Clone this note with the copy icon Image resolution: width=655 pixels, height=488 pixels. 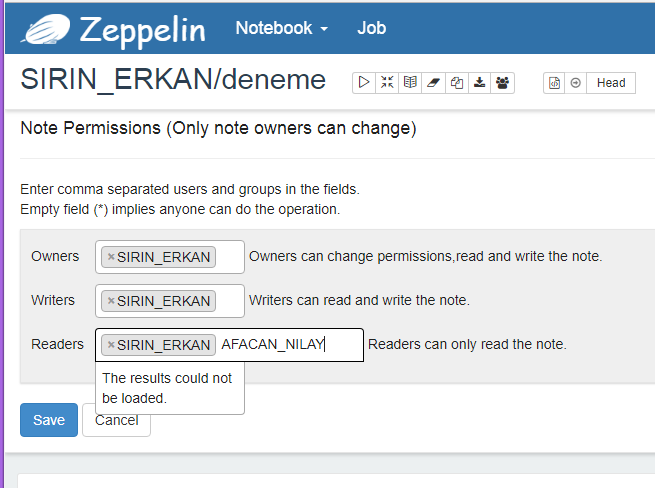[x=457, y=83]
